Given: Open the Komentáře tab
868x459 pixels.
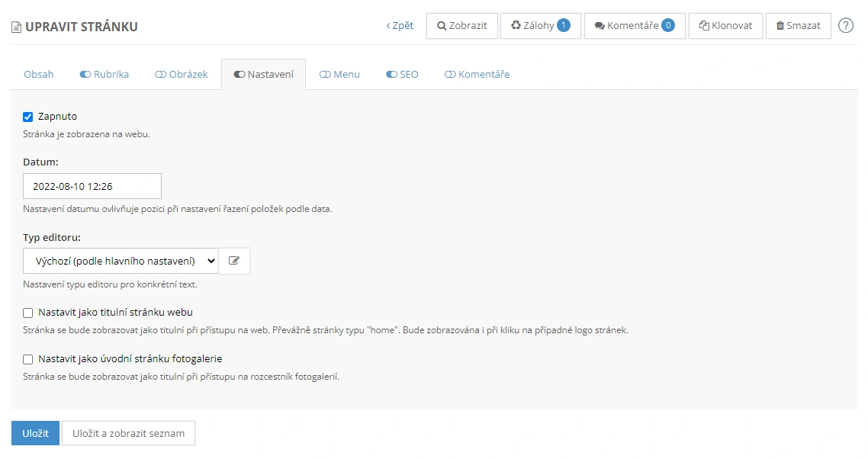Looking at the screenshot, I should [x=477, y=75].
